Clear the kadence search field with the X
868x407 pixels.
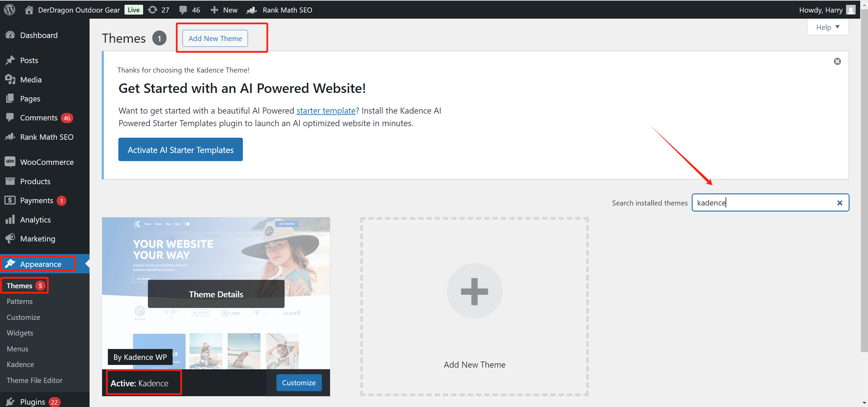coord(840,202)
